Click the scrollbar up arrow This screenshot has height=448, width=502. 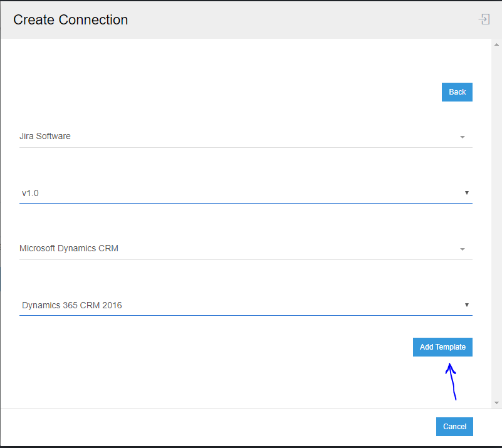496,45
